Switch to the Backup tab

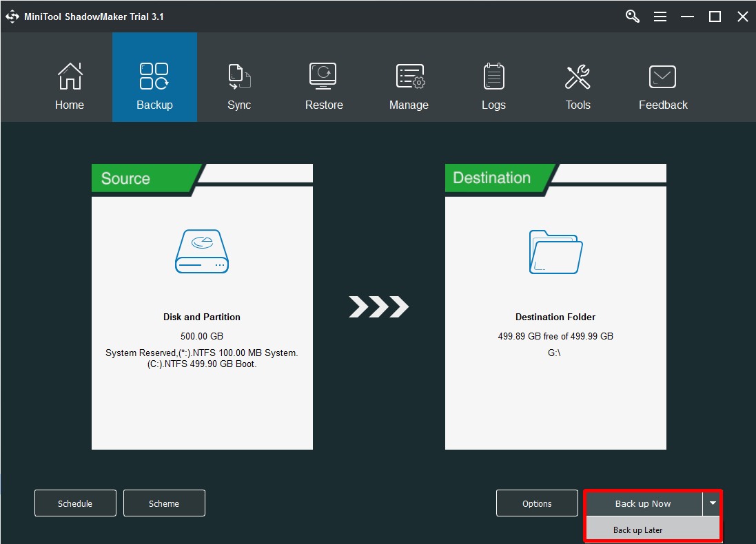click(x=154, y=77)
